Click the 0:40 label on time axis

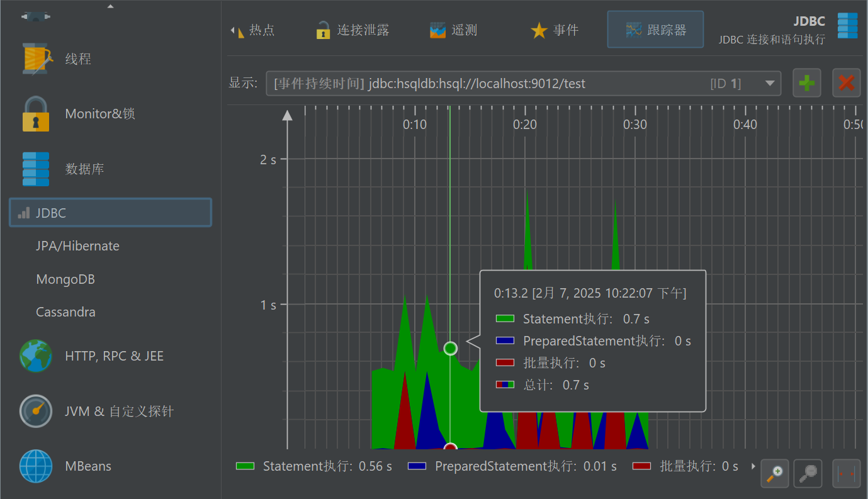pos(745,125)
